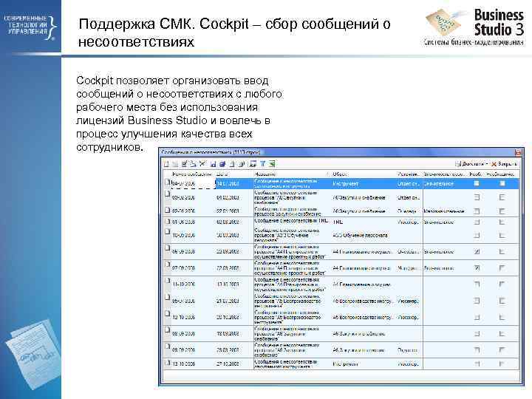Click the green Export toolbar icon
This screenshot has height=399, width=532.
[x=272, y=164]
